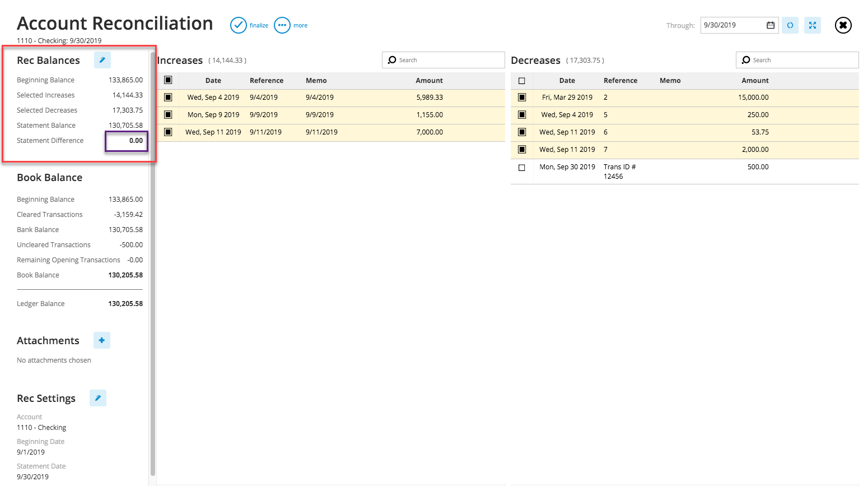The image size is (868, 486).
Task: Toggle the select-all checkbox in Decreases header
Action: (522, 81)
